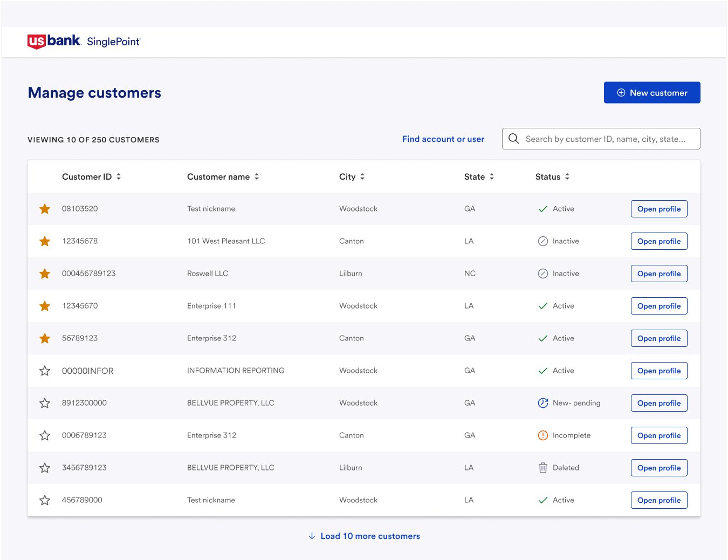Favorite customer 8912300000 with star

pos(45,403)
